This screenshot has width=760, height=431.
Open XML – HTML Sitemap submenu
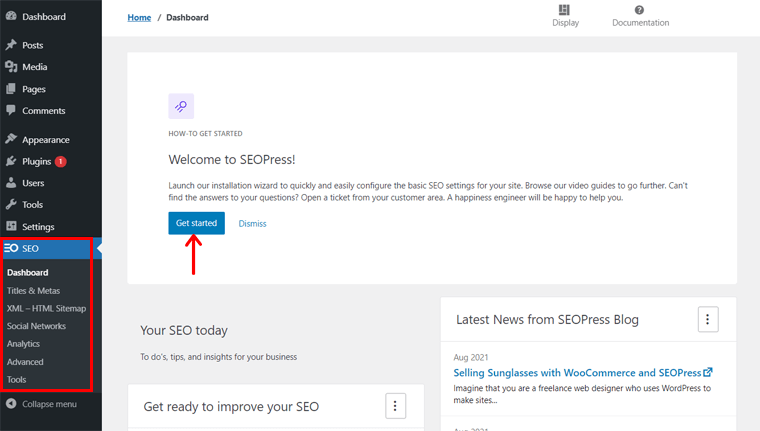47,308
